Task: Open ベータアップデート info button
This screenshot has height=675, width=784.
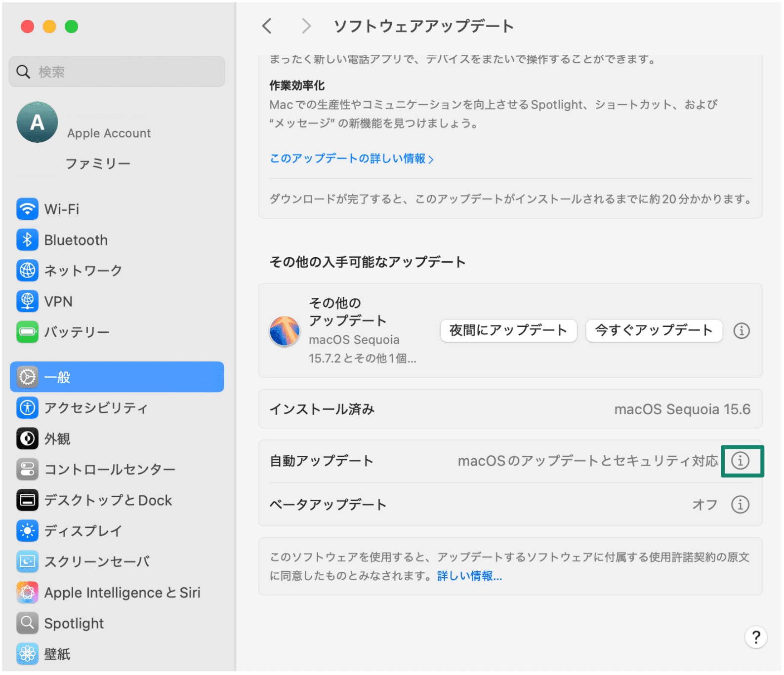Action: tap(741, 505)
